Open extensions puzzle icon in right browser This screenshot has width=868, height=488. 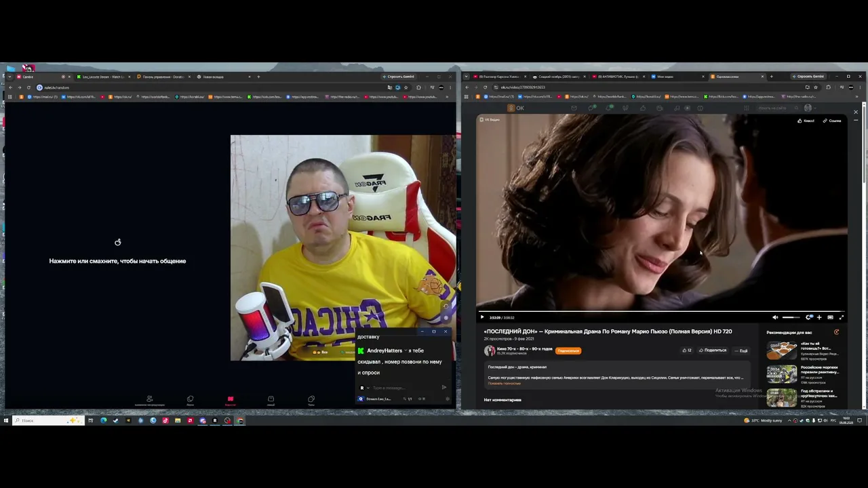coord(828,87)
